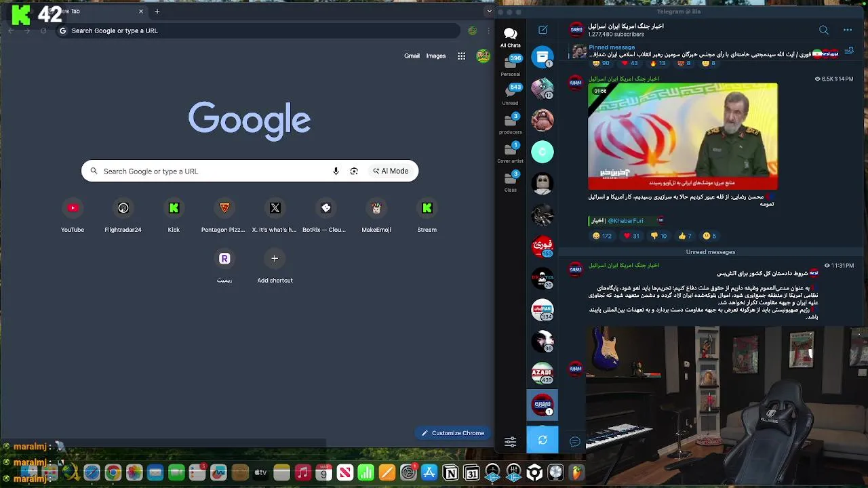Image resolution: width=868 pixels, height=488 pixels.
Task: Open a new Chrome tab
Action: pos(157,12)
